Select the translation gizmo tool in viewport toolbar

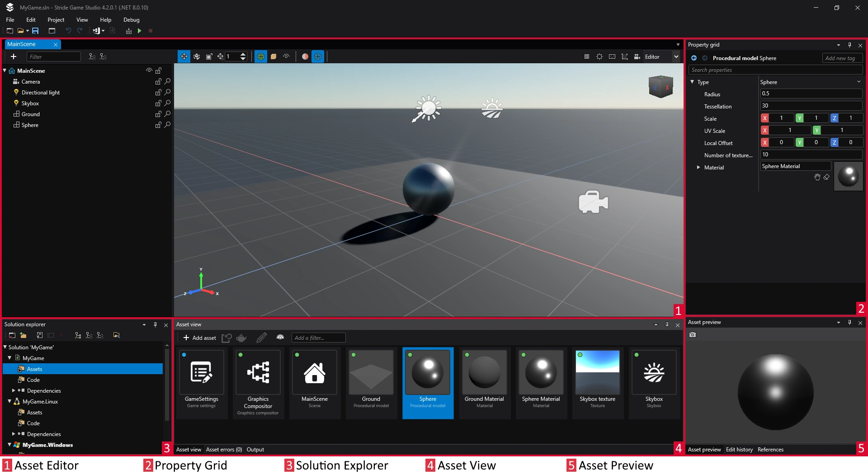click(184, 56)
